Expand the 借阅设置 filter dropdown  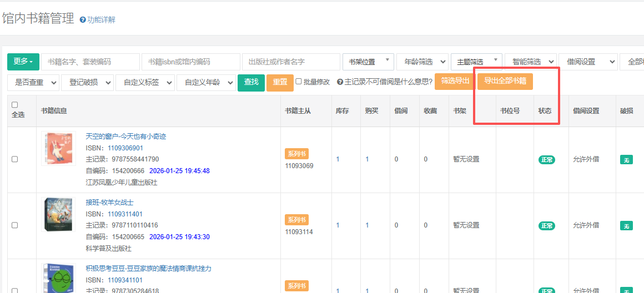[587, 62]
